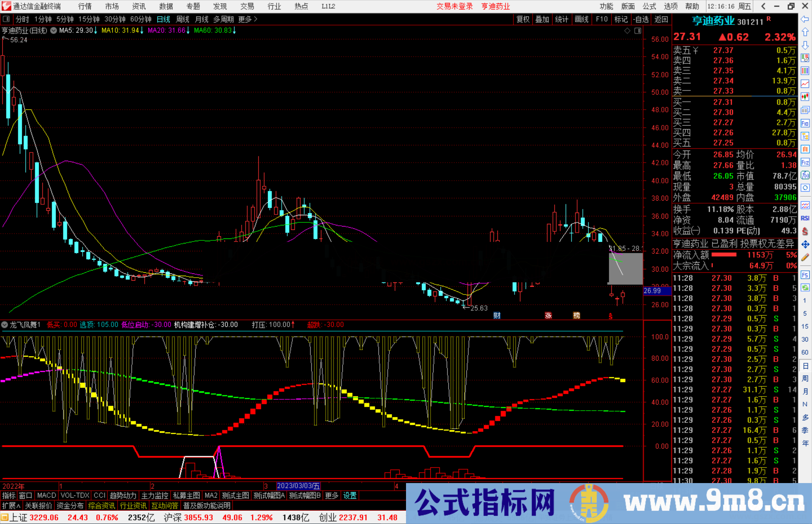This screenshot has height=524, width=812.
Task: Click the RSI indicator icon on right sidebar
Action: tap(805, 218)
